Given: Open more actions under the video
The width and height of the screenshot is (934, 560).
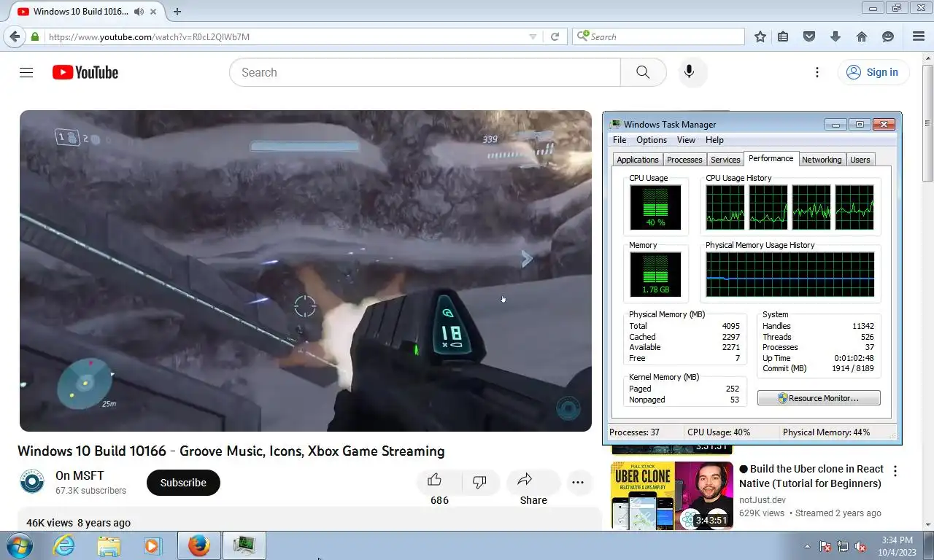Looking at the screenshot, I should (578, 483).
